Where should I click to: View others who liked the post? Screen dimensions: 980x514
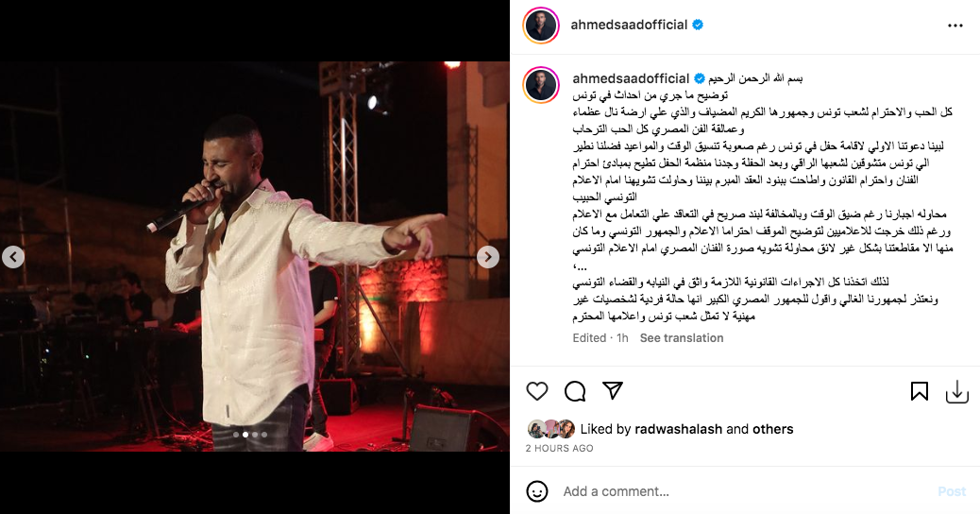[x=772, y=429]
